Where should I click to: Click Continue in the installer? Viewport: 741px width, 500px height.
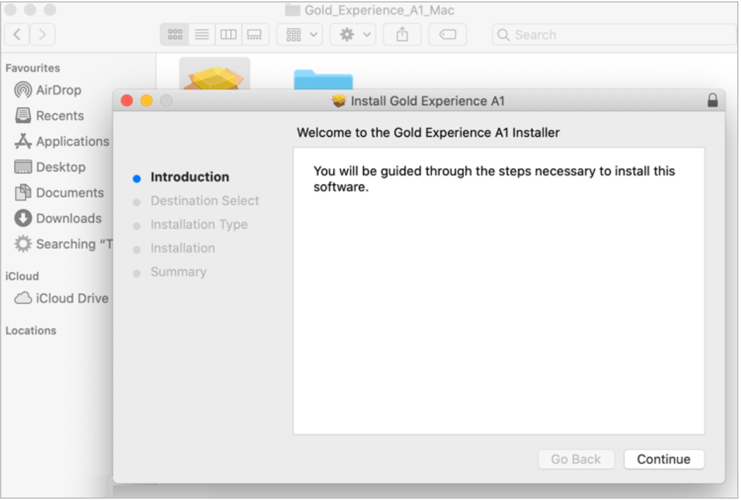tap(664, 459)
